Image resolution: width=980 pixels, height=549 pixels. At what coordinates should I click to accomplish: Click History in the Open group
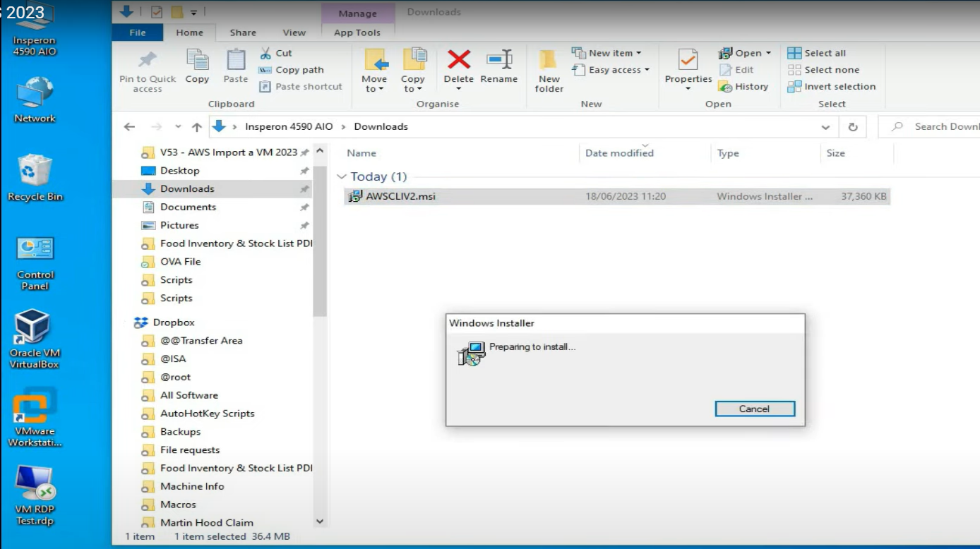coord(743,87)
